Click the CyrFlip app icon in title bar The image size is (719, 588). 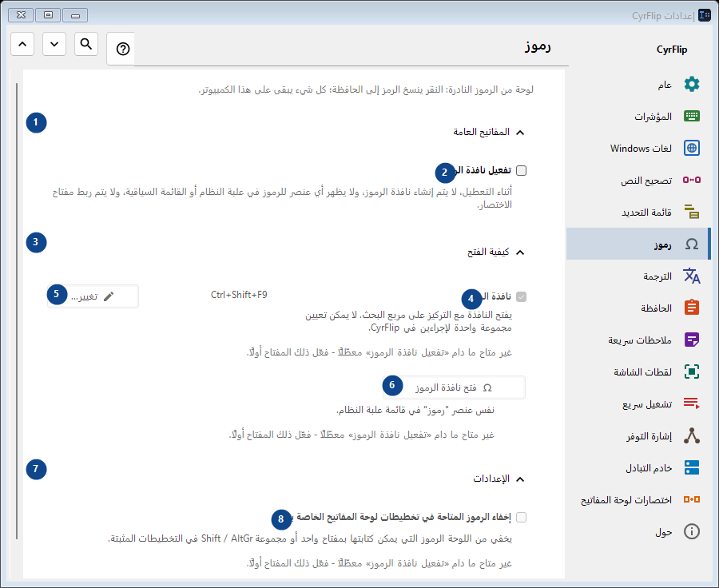(705, 15)
